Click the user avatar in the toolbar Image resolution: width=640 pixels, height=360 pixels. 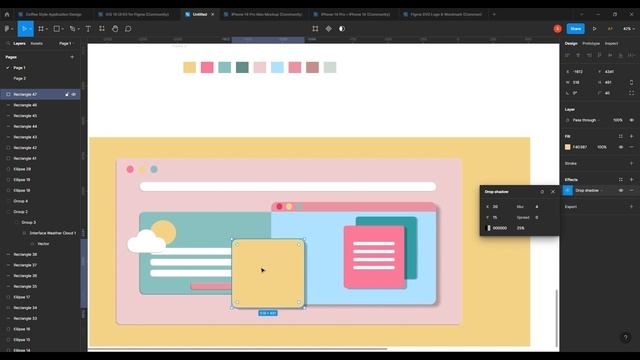[558, 29]
